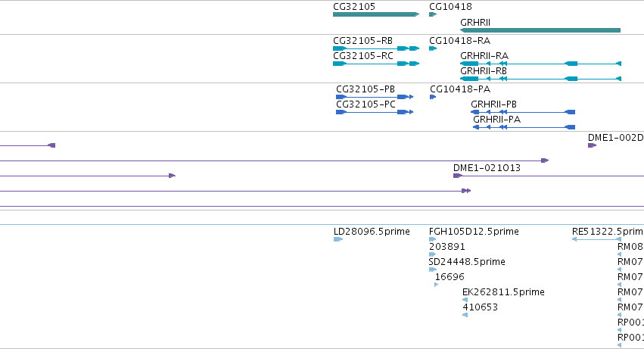Select the GRHRII-PA protein feature
644x349 pixels.
(524, 127)
